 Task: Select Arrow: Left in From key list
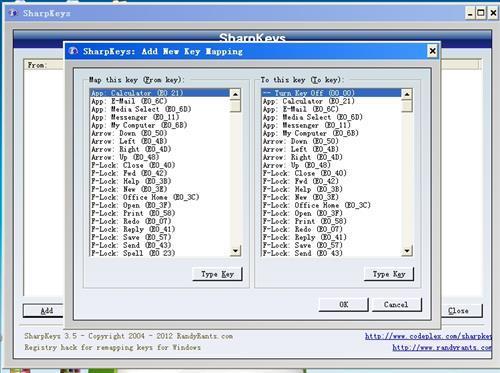click(x=160, y=141)
